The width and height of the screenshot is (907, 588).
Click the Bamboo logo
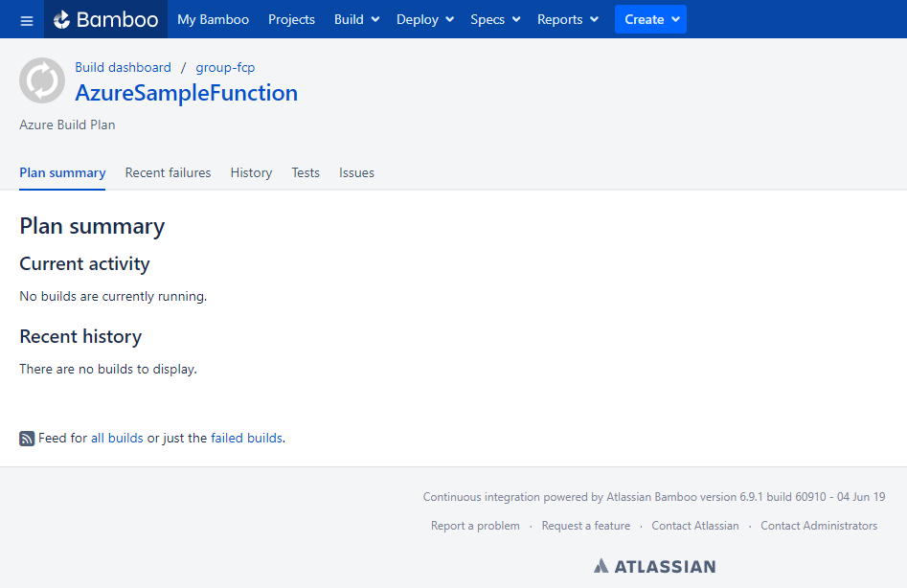coord(105,19)
